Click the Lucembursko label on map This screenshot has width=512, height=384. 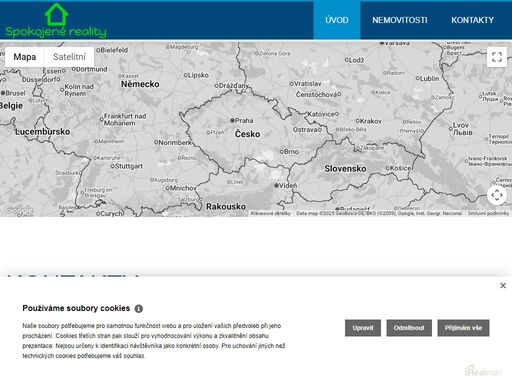43,132
